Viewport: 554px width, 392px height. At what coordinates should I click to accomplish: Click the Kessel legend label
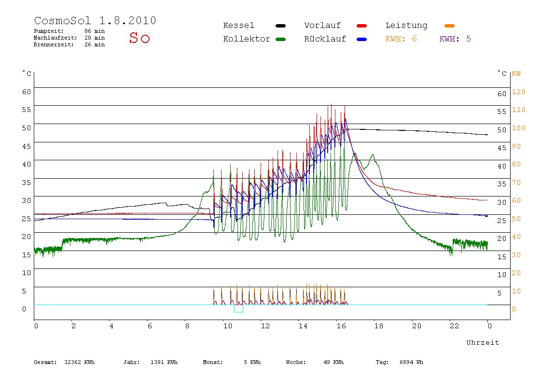click(238, 26)
